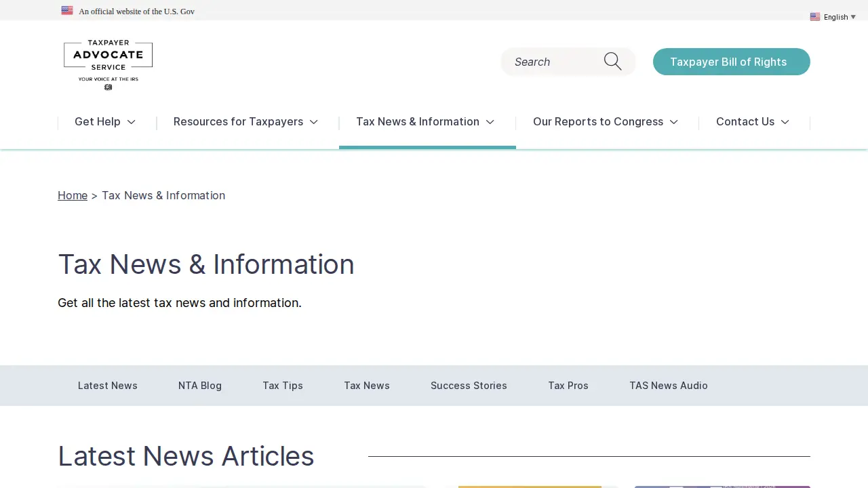This screenshot has height=488, width=868.
Task: Click the 'Tax News & Information' breadcrumb text
Action: (x=163, y=195)
